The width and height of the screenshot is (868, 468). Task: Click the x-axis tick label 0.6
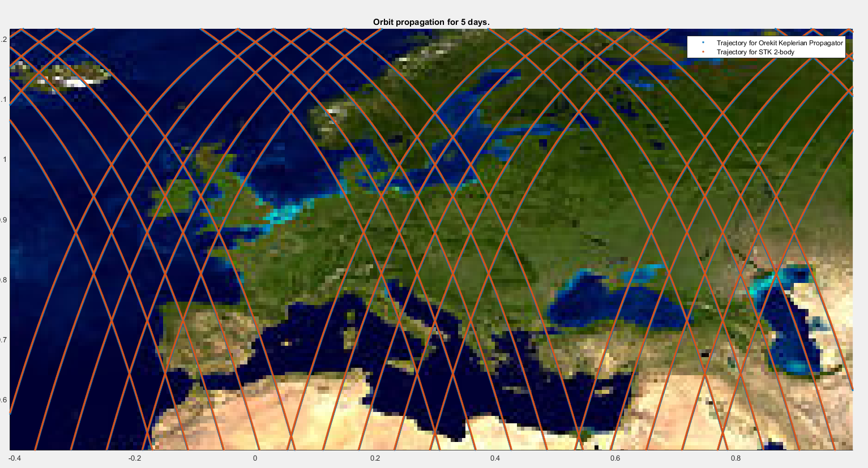(x=615, y=458)
